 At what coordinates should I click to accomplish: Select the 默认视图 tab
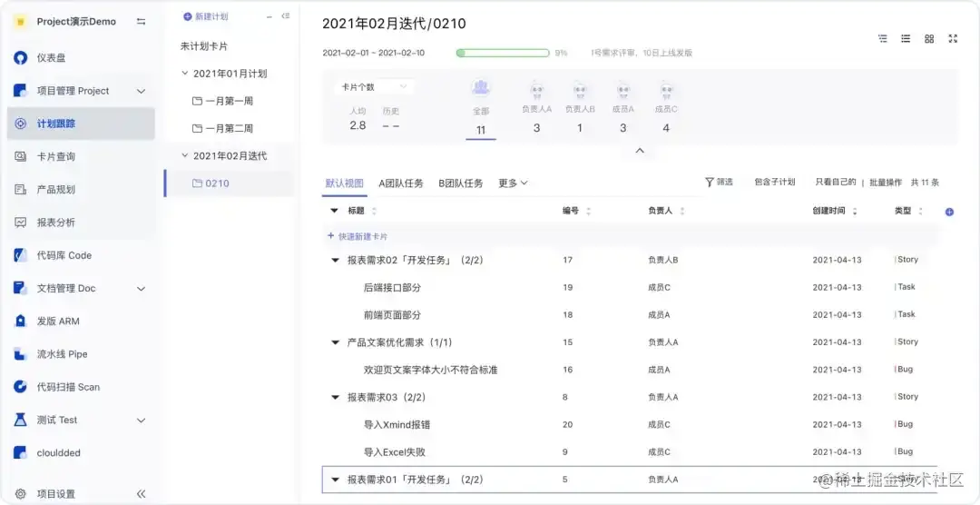pos(345,183)
